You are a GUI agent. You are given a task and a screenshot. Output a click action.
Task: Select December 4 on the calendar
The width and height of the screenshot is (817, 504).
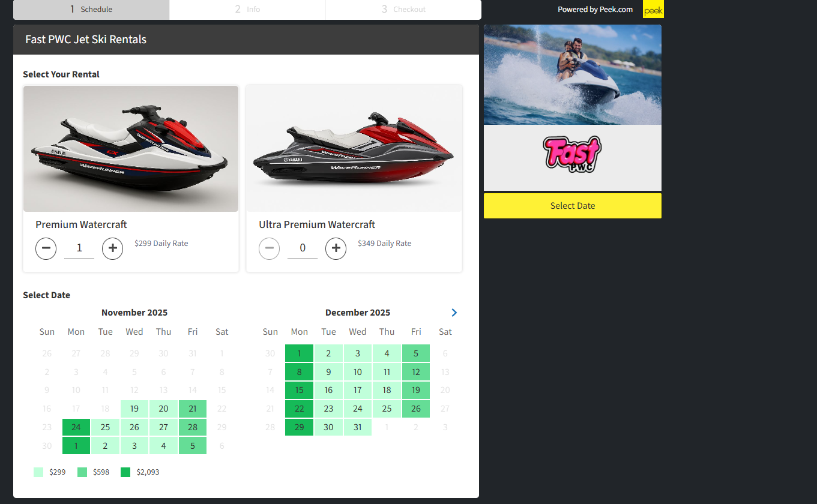[387, 353]
